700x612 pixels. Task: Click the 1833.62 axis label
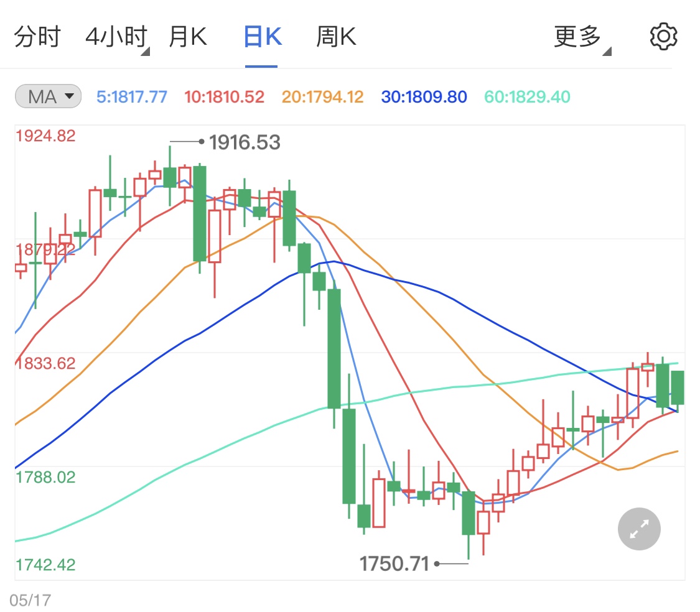[45, 363]
